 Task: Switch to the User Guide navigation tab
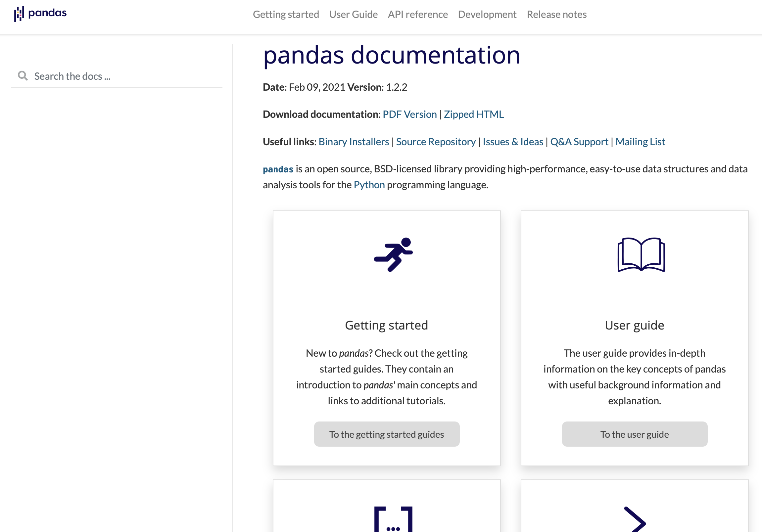tap(353, 14)
